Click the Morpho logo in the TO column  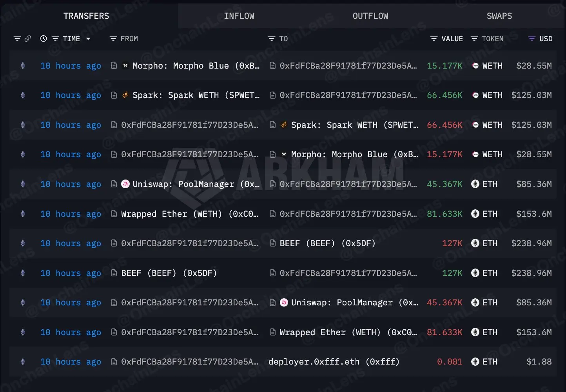point(284,154)
